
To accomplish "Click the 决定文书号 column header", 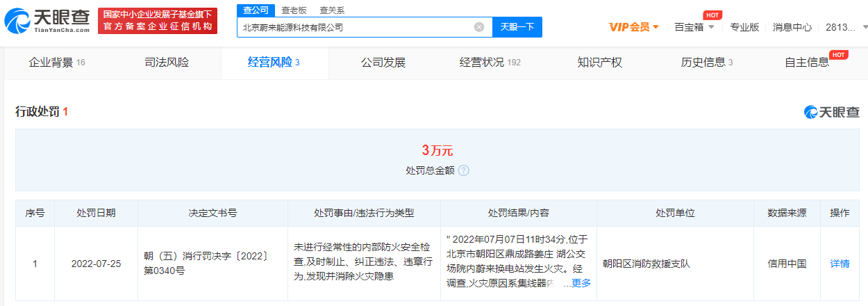I will pos(212,213).
